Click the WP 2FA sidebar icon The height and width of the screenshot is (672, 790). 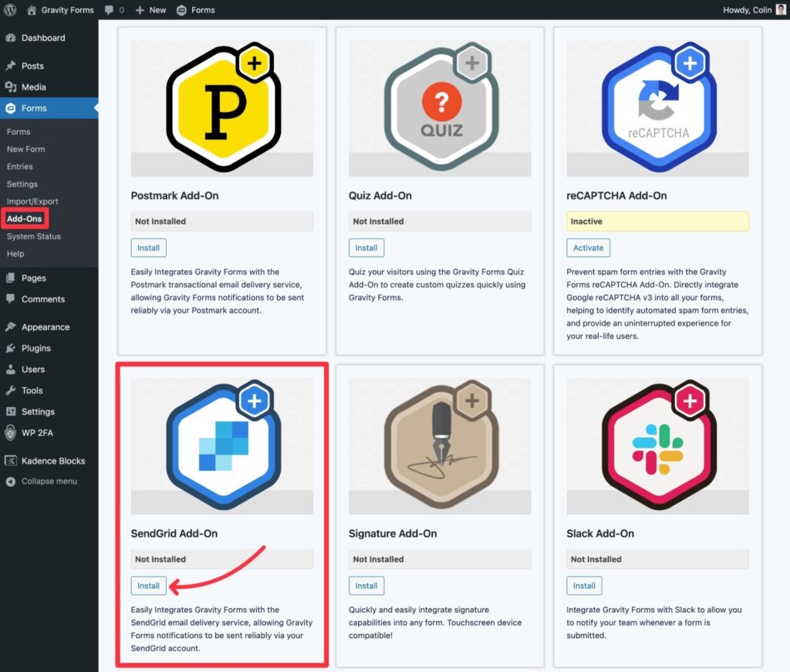(x=11, y=433)
